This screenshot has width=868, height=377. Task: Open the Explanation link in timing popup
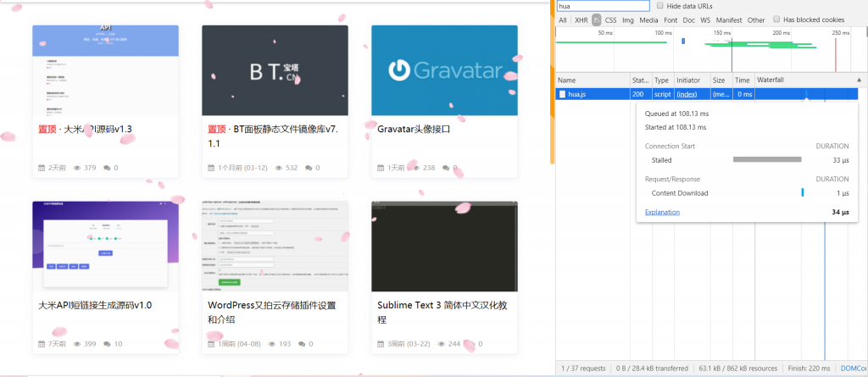tap(662, 212)
